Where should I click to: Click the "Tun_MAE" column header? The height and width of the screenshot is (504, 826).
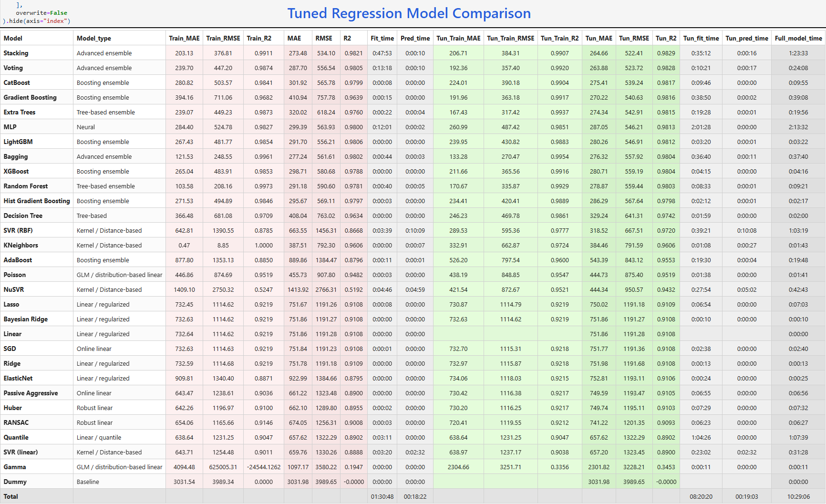(599, 38)
